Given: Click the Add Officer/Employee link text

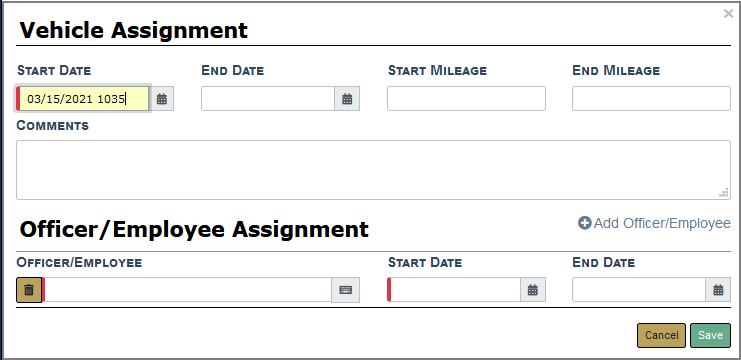Looking at the screenshot, I should tap(662, 223).
